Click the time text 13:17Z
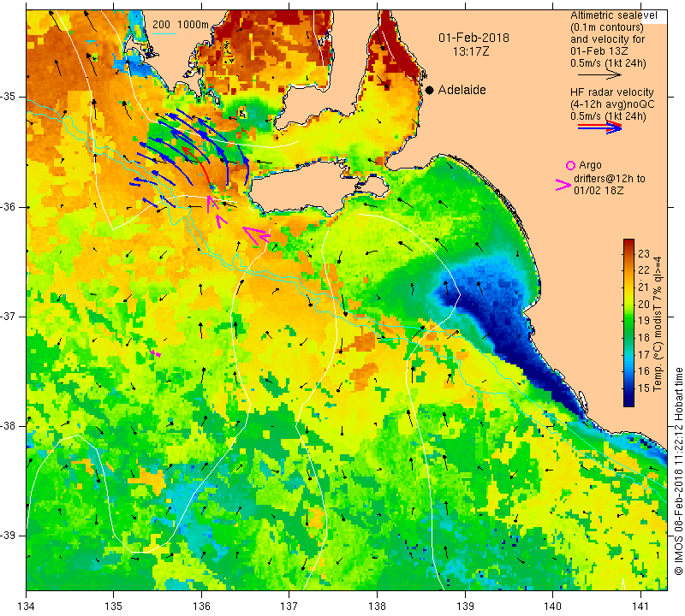The height and width of the screenshot is (616, 685). (x=471, y=51)
